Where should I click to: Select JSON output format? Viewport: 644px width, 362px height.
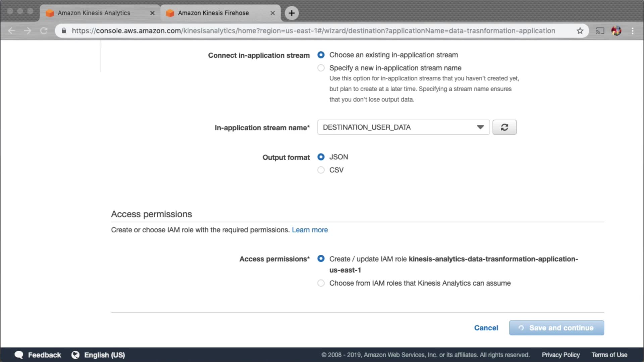[x=321, y=157]
